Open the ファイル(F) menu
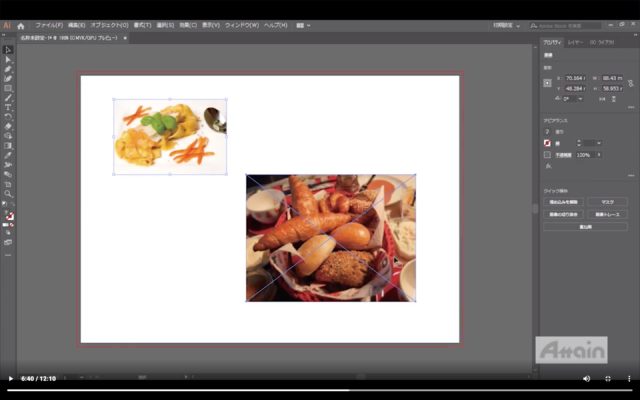Viewport: 640px width, 400px height. pos(49,25)
